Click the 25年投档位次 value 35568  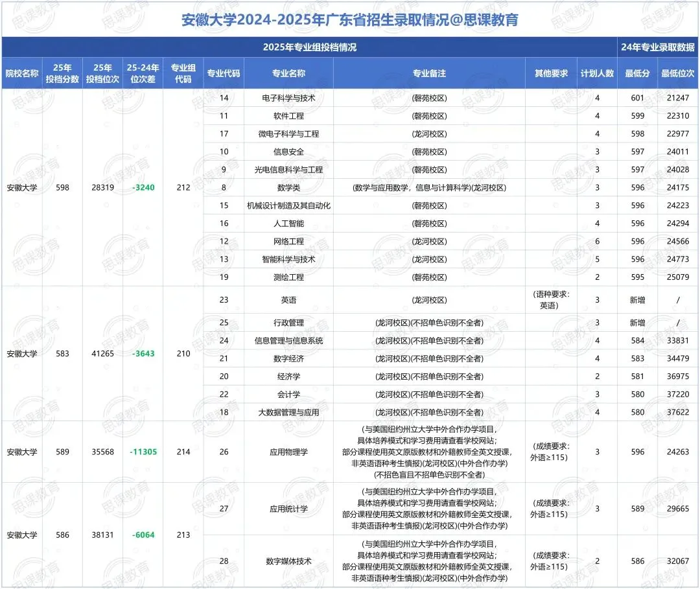(x=102, y=452)
